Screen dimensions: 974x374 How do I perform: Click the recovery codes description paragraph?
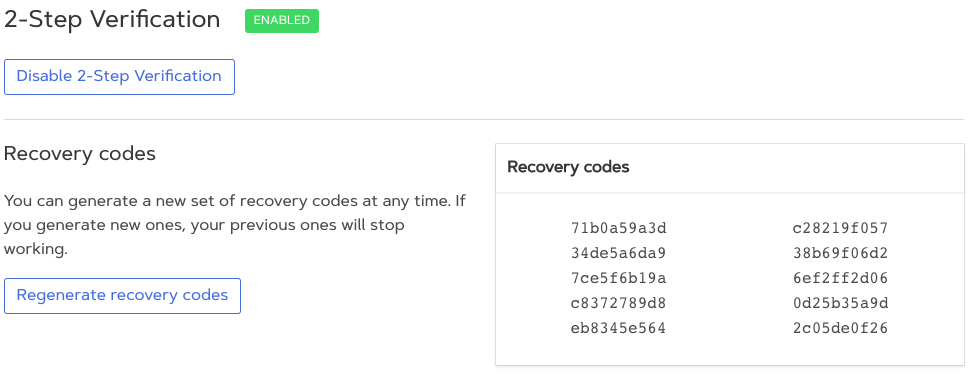tap(235, 226)
